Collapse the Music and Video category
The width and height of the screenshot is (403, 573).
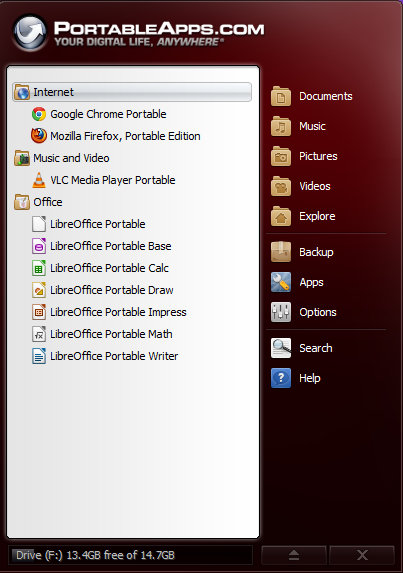tap(62, 158)
